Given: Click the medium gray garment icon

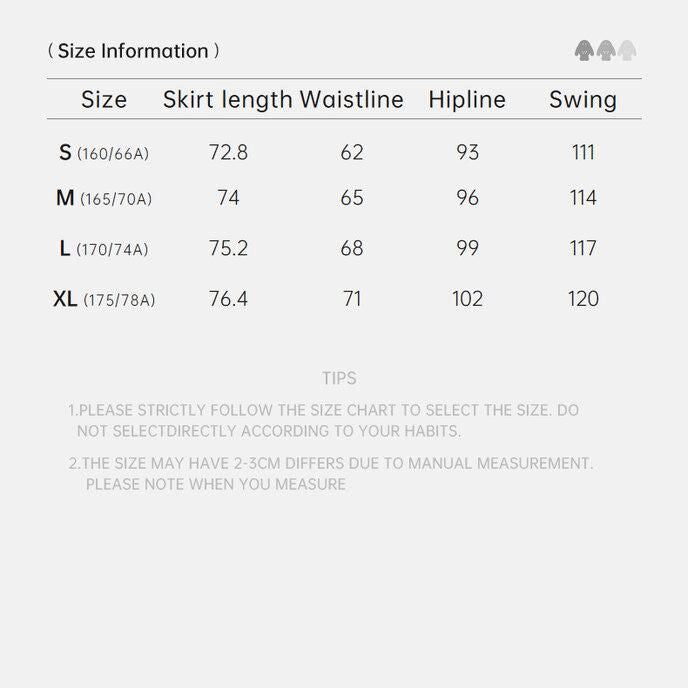Looking at the screenshot, I should [606, 50].
